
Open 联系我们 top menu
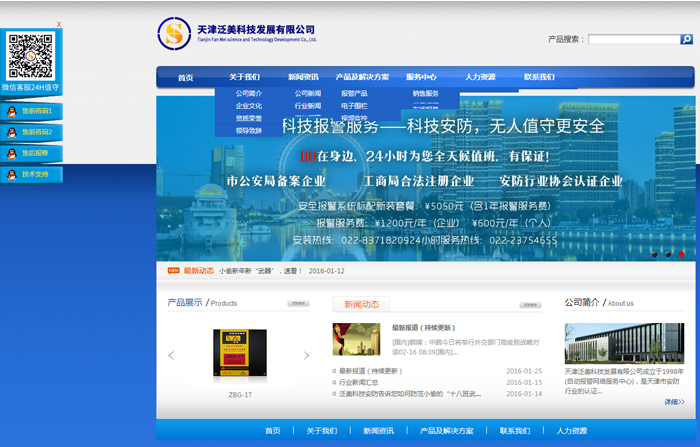coord(539,77)
